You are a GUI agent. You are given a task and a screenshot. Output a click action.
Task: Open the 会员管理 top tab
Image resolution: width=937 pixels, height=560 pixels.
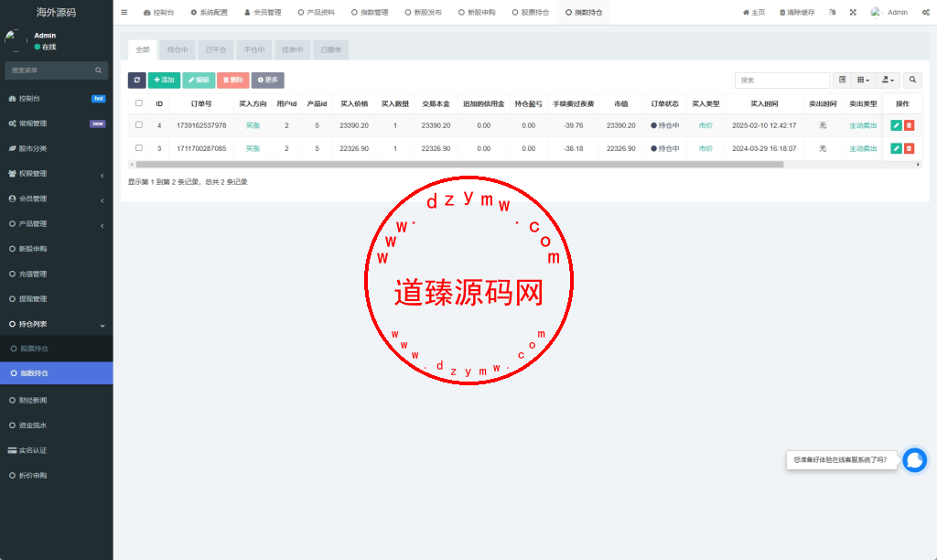click(x=263, y=13)
